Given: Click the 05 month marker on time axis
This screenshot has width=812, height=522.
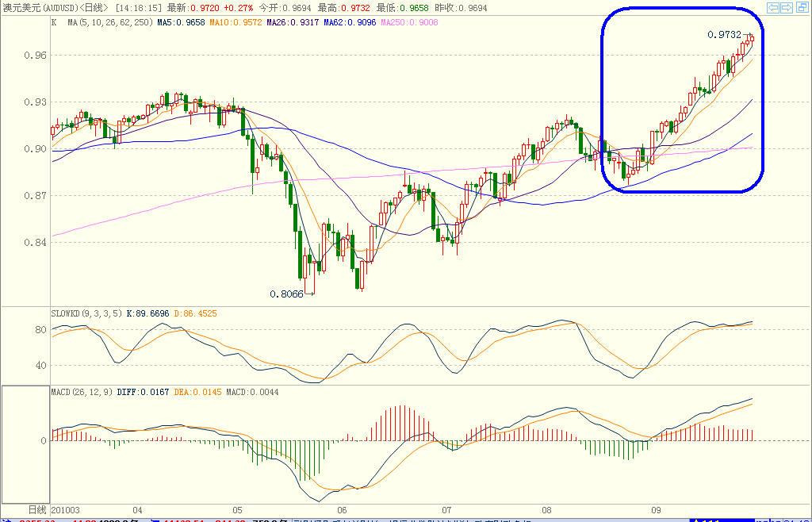Looking at the screenshot, I should click(238, 510).
